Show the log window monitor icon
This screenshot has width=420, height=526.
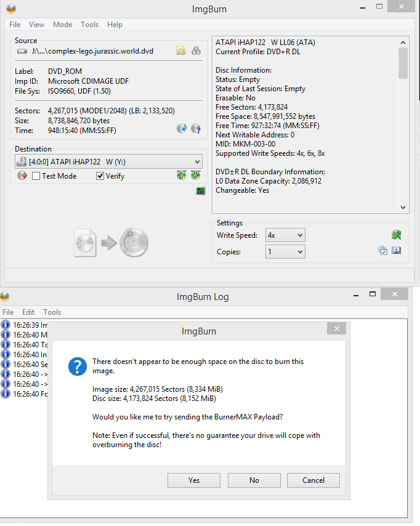tap(201, 191)
